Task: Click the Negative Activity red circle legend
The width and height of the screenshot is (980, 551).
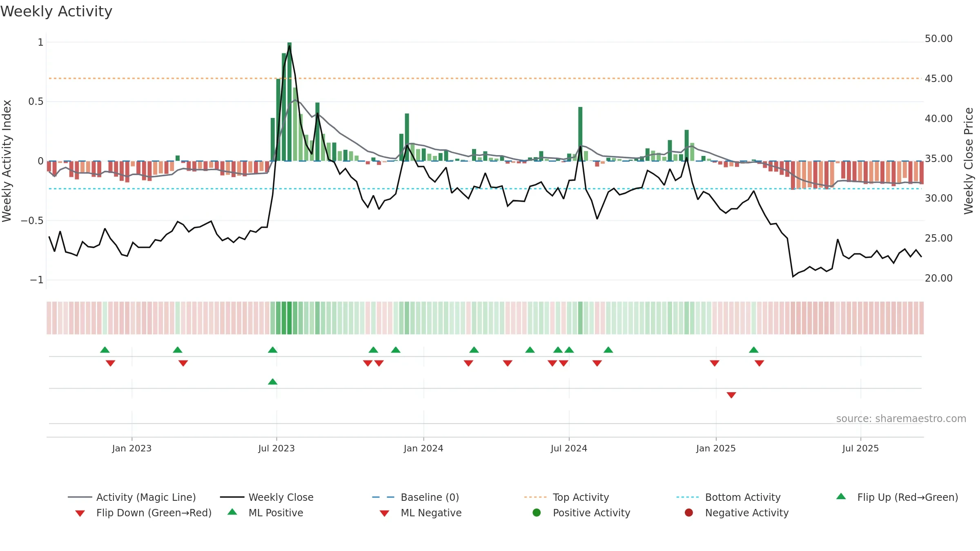Action: 689,512
